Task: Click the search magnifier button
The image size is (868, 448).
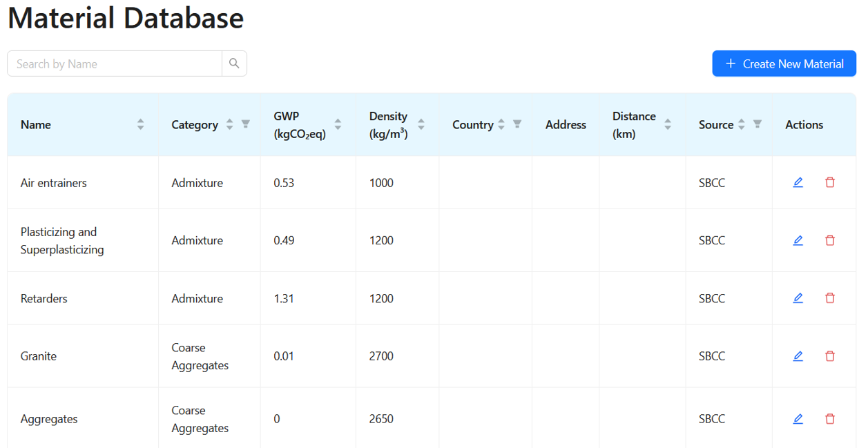Action: pyautogui.click(x=234, y=64)
